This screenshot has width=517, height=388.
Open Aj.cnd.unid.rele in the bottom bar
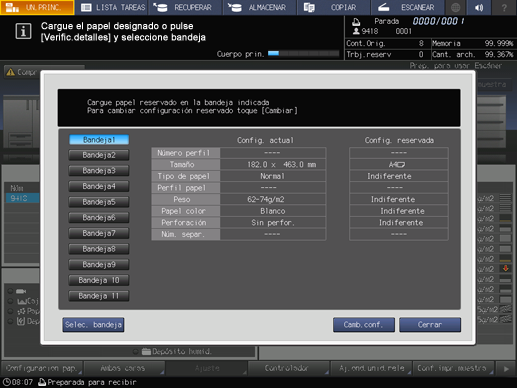[x=371, y=368]
